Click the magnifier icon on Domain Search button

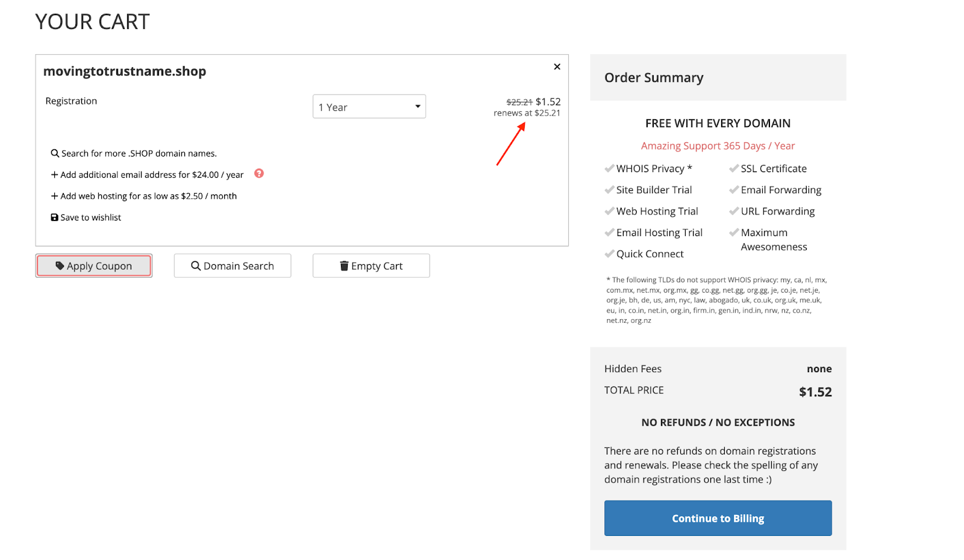[196, 266]
